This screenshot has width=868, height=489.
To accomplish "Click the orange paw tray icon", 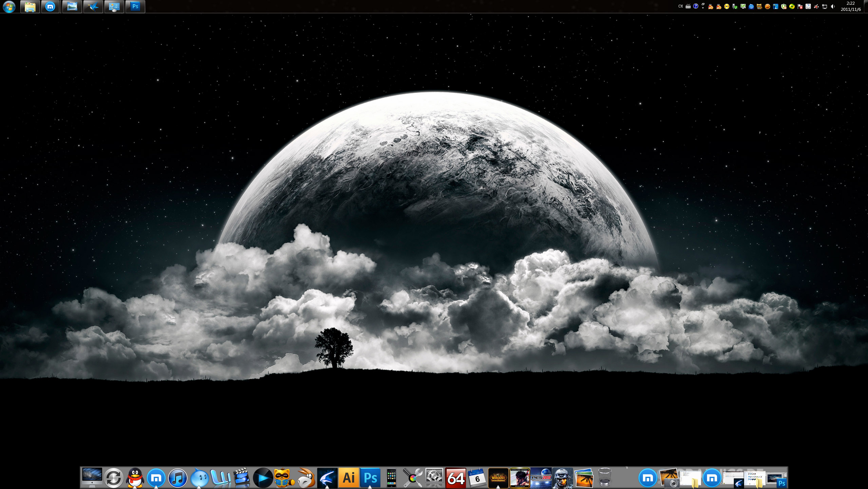I will [x=768, y=6].
